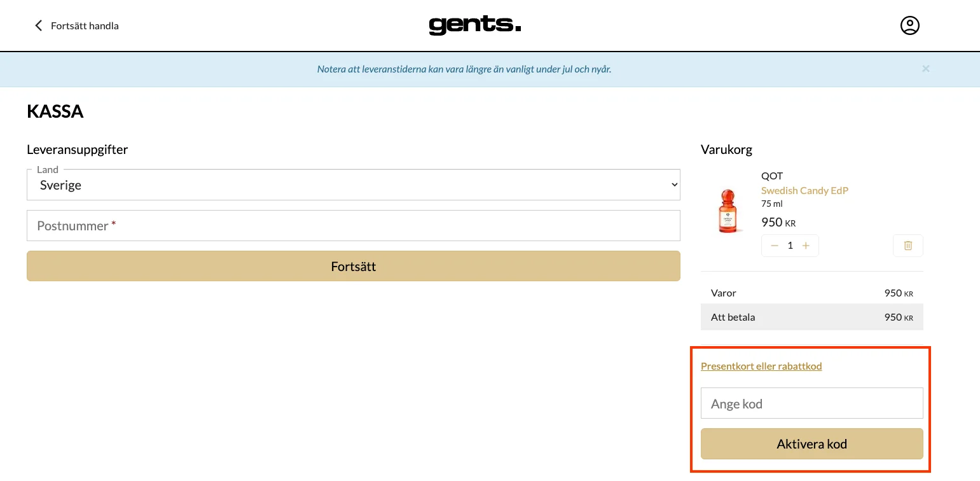Open the Land country dropdown

click(353, 185)
